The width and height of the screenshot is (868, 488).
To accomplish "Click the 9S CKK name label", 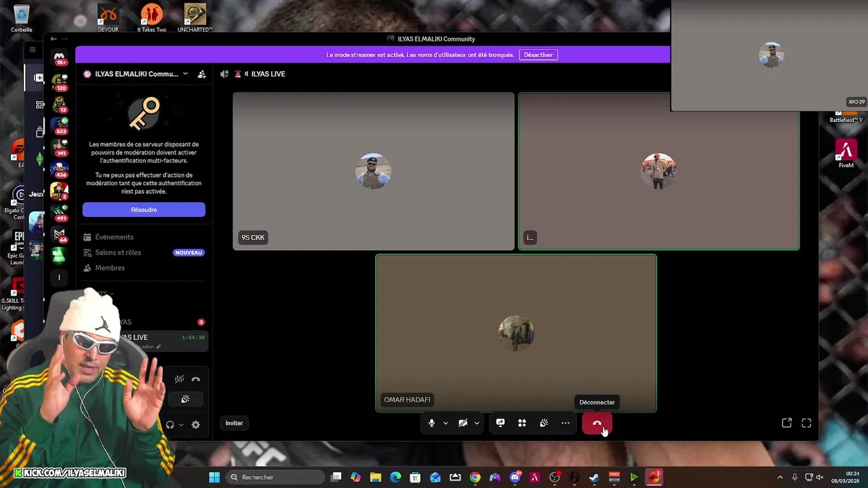I will [253, 237].
